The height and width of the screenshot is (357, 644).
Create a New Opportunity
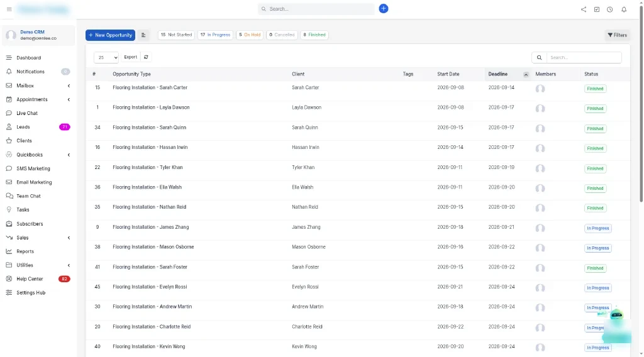tap(110, 35)
